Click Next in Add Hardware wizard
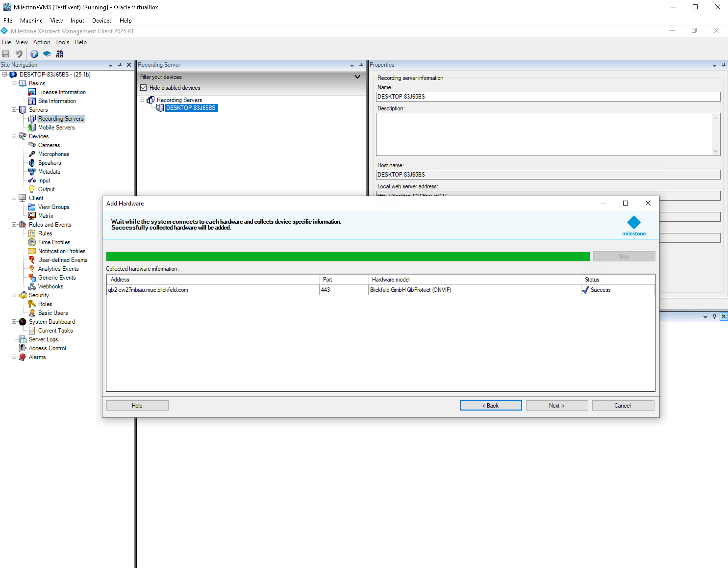The width and height of the screenshot is (728, 568). pos(556,406)
